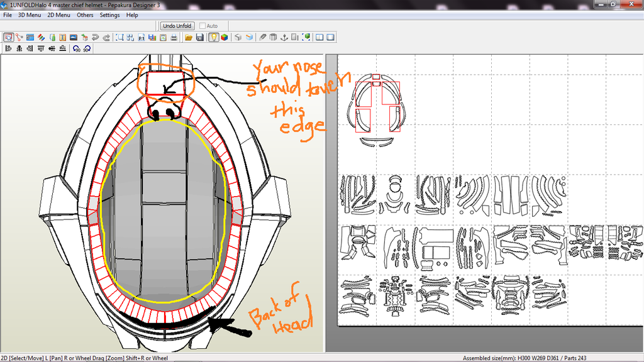This screenshot has height=362, width=644.
Task: Select the Input Text tool icon
Action: (62, 37)
